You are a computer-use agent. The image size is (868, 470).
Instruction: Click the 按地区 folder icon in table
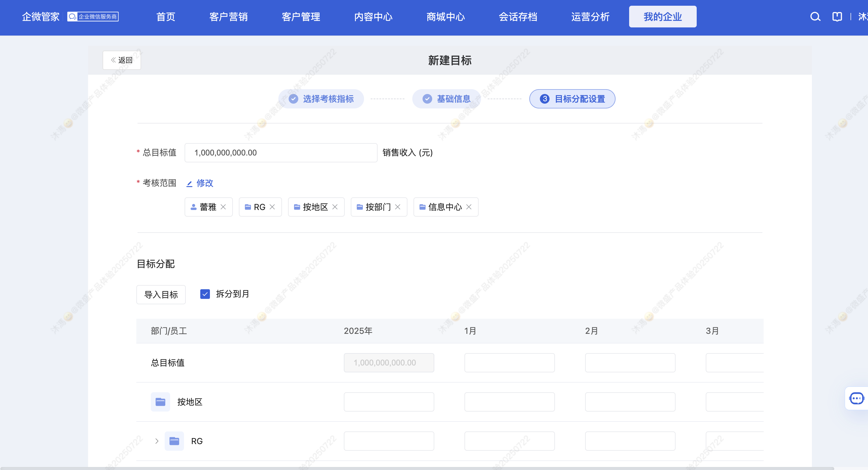[160, 402]
